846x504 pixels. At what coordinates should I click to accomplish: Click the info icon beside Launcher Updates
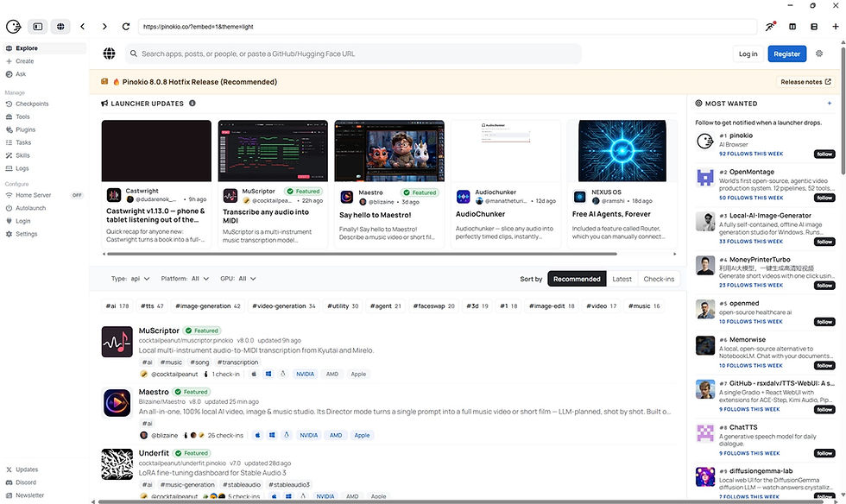(x=192, y=103)
